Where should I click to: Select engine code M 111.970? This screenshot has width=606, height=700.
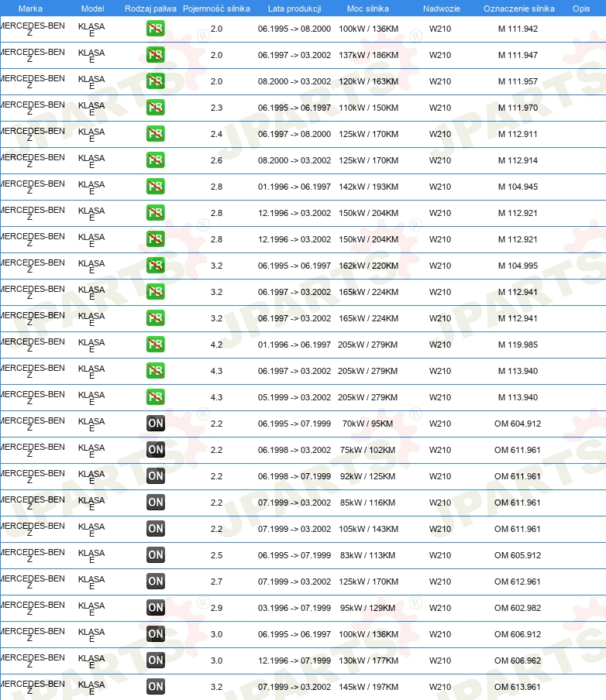[518, 108]
